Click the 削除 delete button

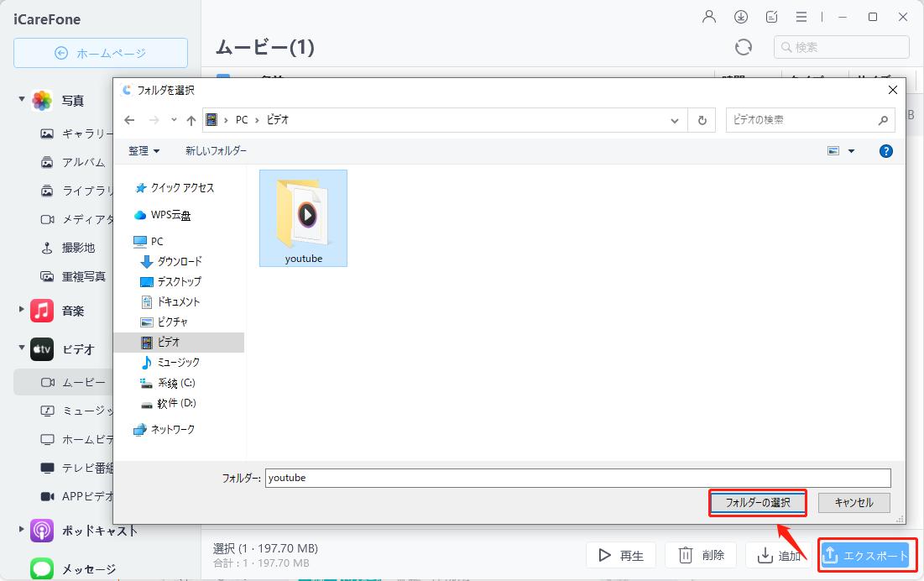pos(701,555)
